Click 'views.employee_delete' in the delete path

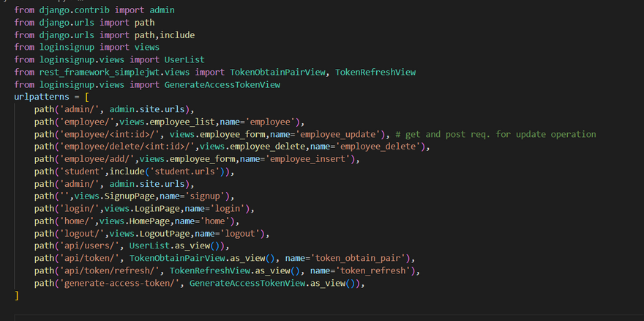click(x=252, y=147)
